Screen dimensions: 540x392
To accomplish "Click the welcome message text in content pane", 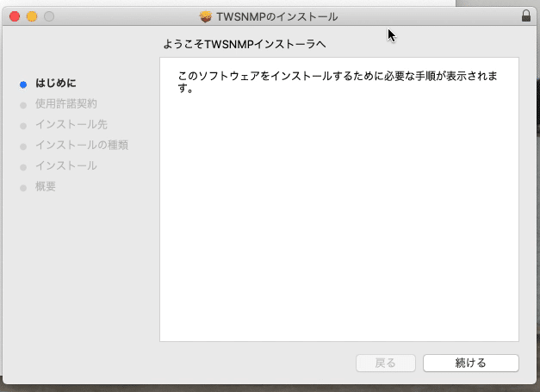I will pyautogui.click(x=338, y=82).
